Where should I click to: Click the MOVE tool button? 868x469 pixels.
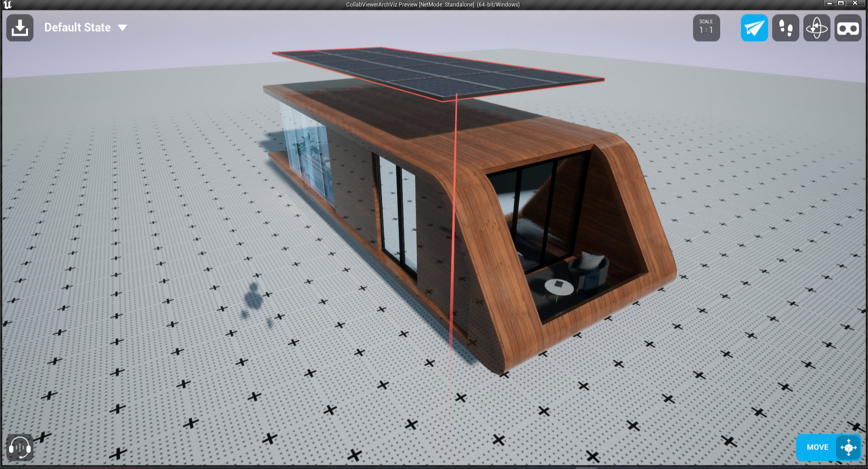(828, 447)
